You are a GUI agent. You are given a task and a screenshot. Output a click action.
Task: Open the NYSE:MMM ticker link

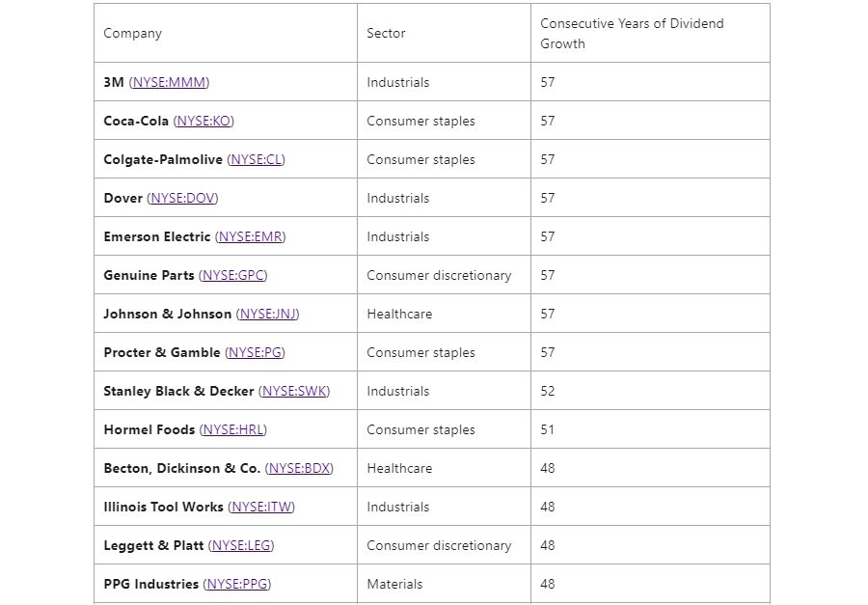coord(170,82)
